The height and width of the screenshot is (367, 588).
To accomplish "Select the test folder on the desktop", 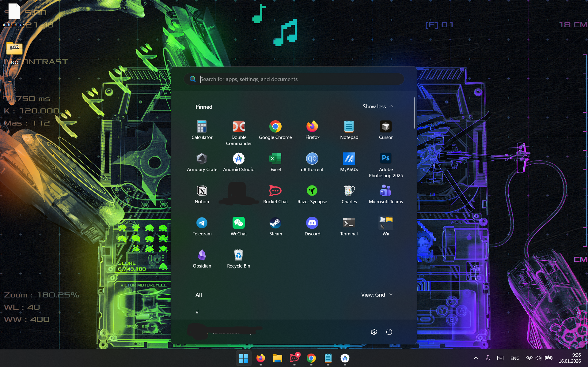I will [x=14, y=53].
